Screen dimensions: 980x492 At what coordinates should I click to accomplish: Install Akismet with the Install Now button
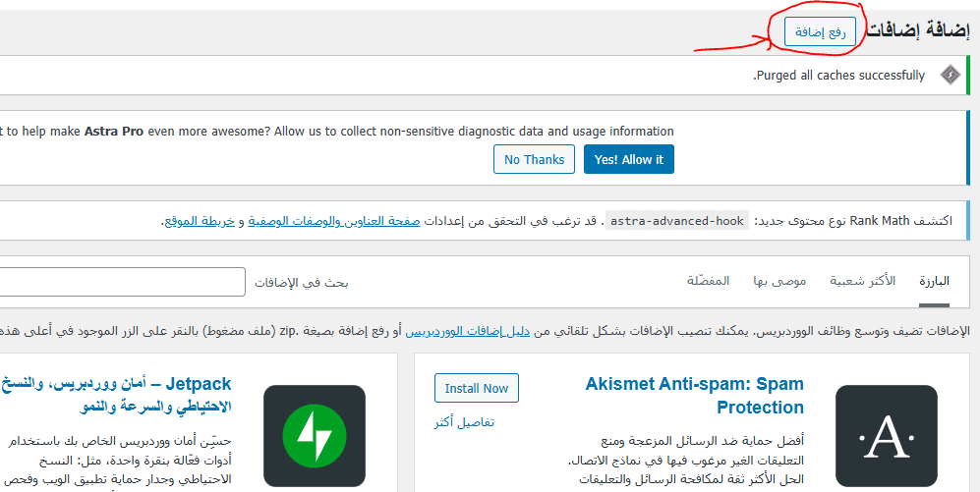tap(477, 388)
